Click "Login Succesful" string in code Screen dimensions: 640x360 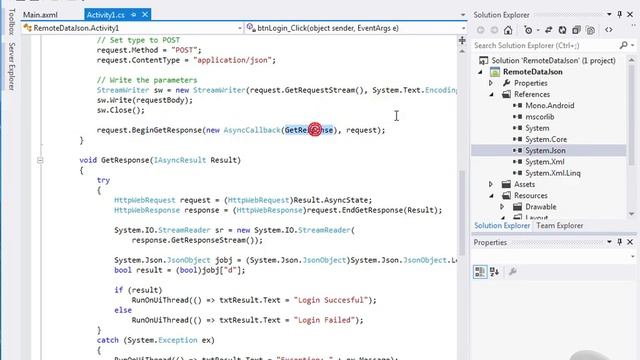[x=331, y=300]
